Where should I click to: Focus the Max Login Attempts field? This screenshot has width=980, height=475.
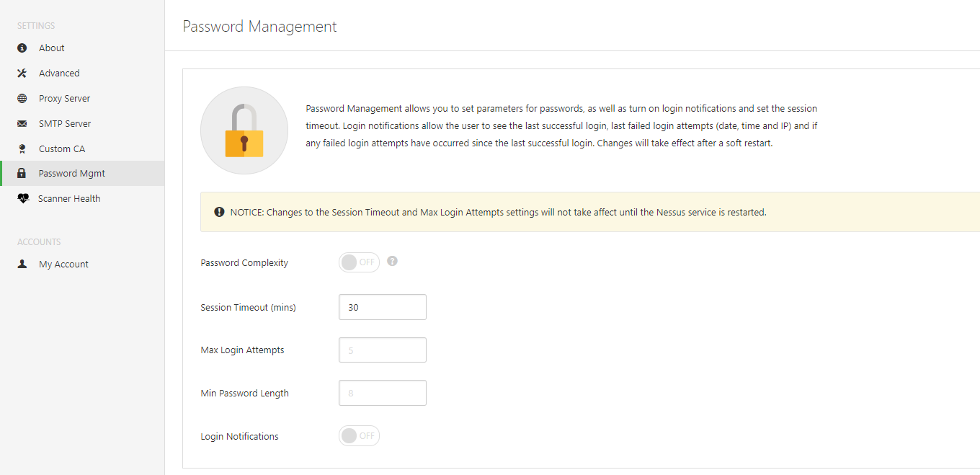(x=382, y=350)
